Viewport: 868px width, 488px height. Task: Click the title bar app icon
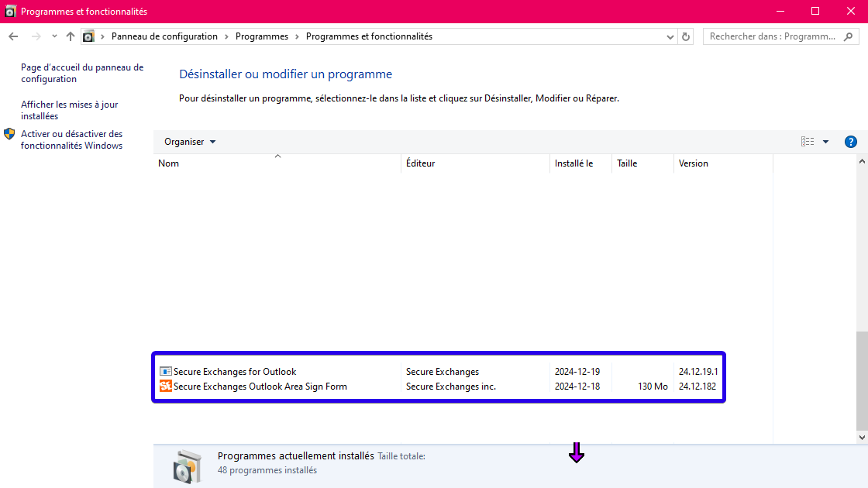[11, 11]
